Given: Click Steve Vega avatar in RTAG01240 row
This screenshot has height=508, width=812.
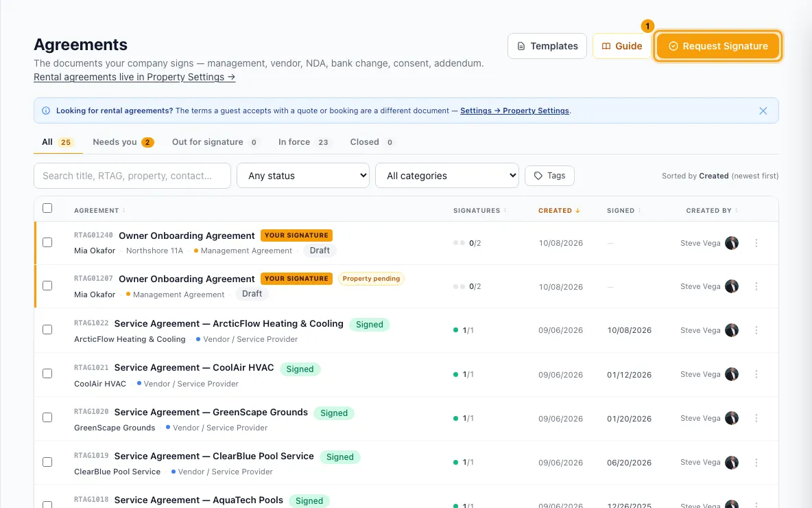Looking at the screenshot, I should tap(732, 242).
